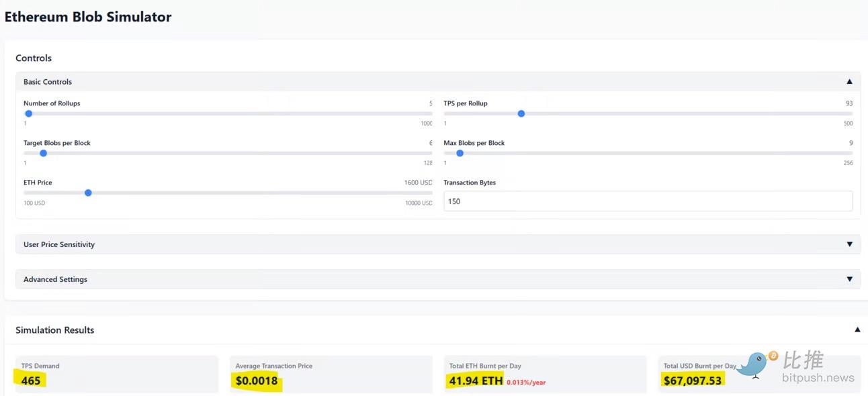Click the Max Blobs per Block label
The height and width of the screenshot is (396, 868).
(x=474, y=143)
